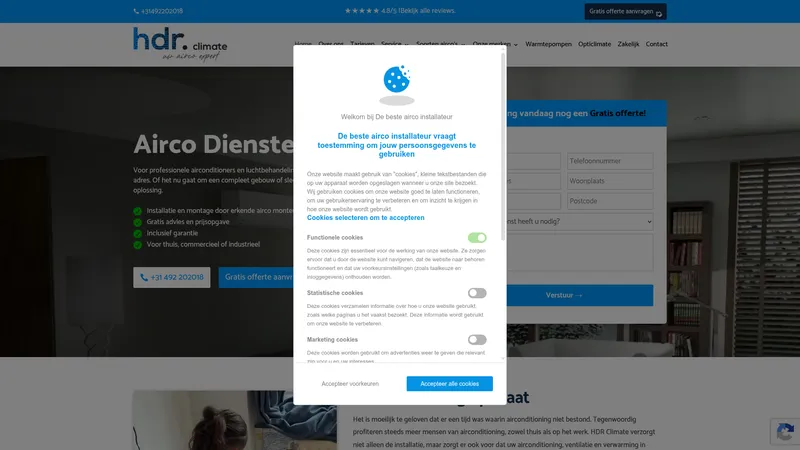800x450 pixels.
Task: Open the Opticlimate menu item
Action: click(594, 44)
